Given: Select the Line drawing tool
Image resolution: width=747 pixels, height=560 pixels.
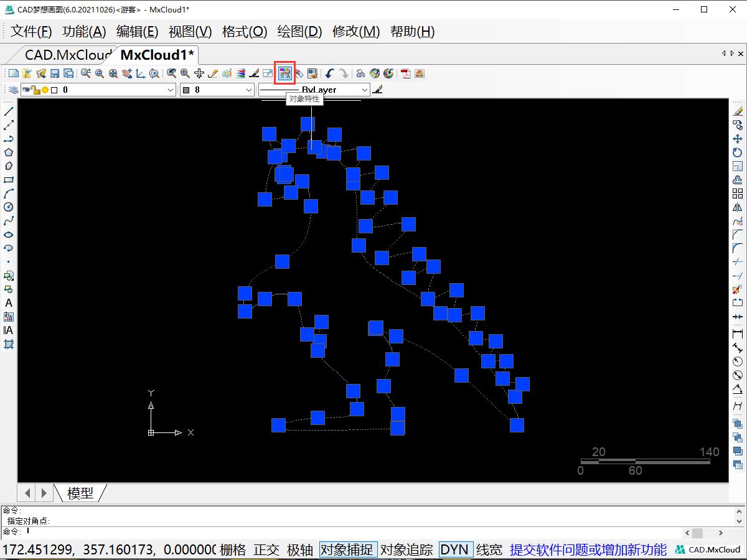Looking at the screenshot, I should (x=9, y=111).
